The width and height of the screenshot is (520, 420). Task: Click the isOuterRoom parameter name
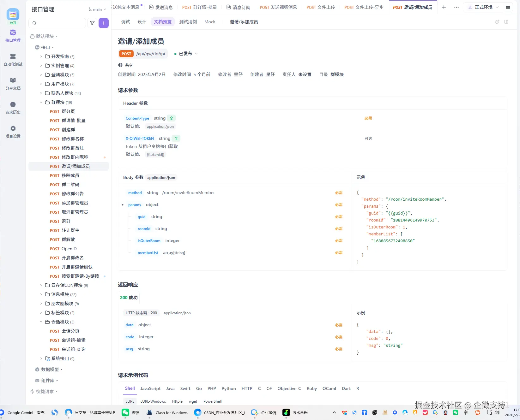point(149,241)
